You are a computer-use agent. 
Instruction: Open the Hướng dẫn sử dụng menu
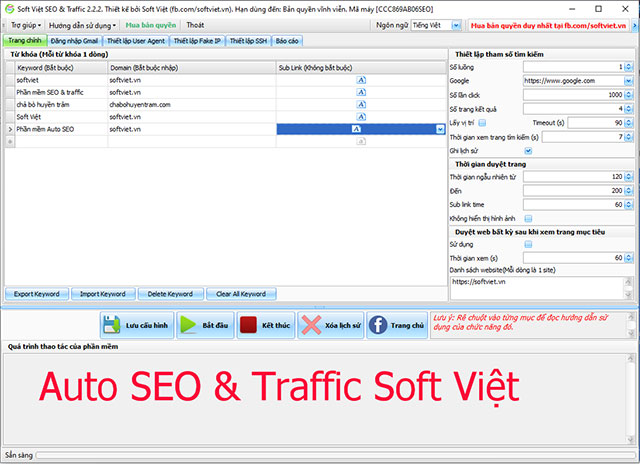[82, 25]
